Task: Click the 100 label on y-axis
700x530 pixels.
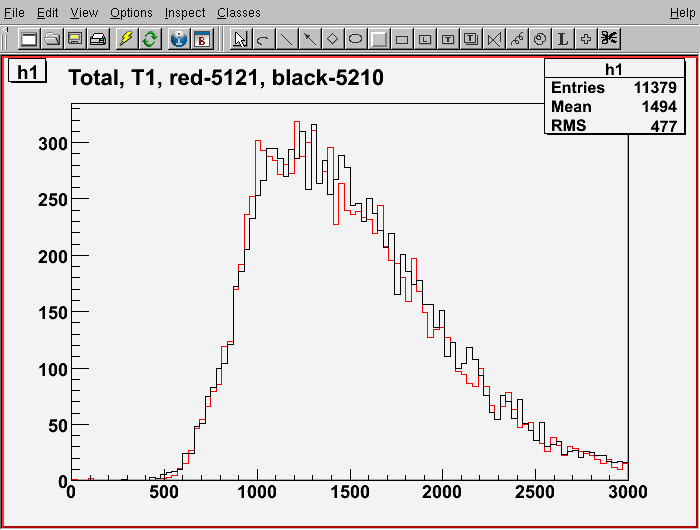Action: click(53, 370)
